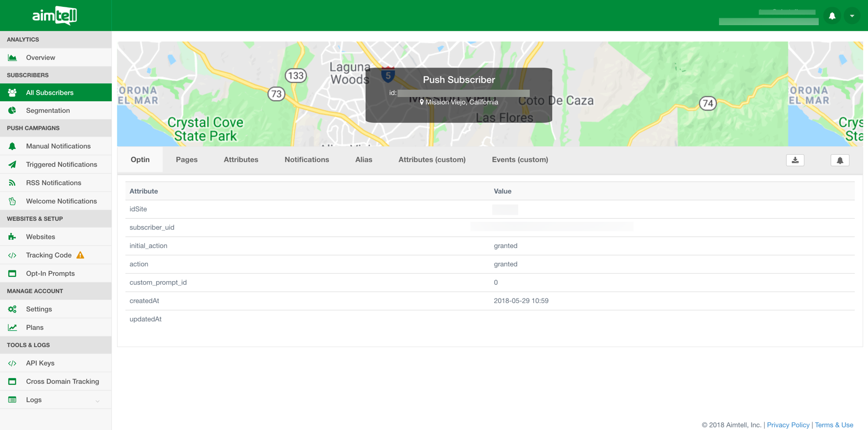This screenshot has height=430, width=868.
Task: Click the API Keys code icon
Action: click(x=12, y=363)
